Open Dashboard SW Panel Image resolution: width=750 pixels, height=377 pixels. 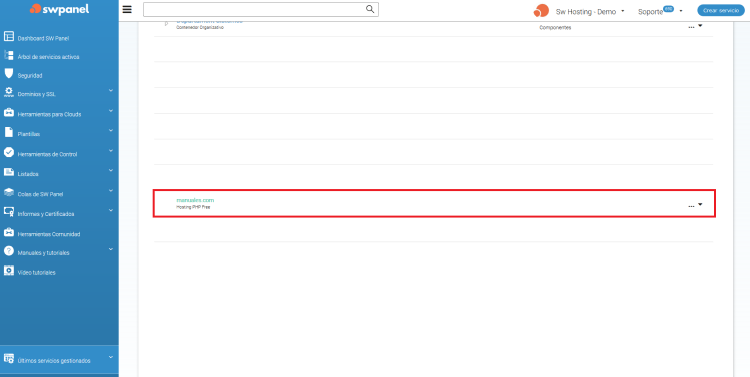click(x=43, y=38)
